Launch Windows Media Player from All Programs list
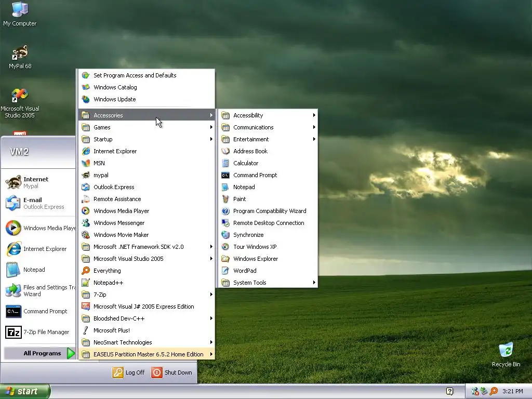 click(147, 211)
